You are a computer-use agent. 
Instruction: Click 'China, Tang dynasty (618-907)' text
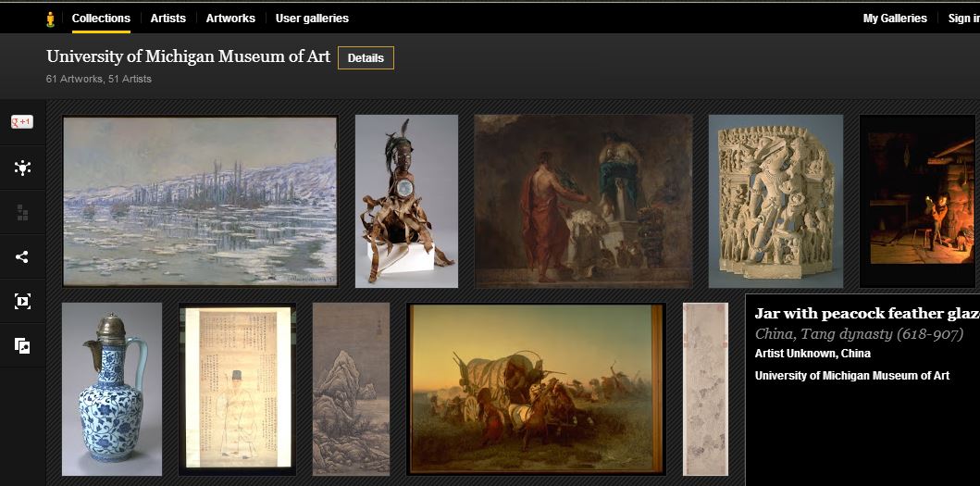click(859, 334)
